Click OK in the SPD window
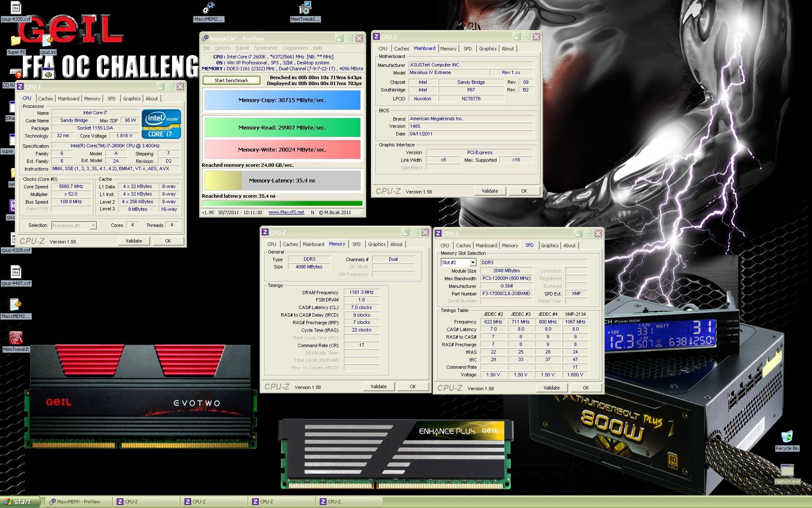Image resolution: width=812 pixels, height=508 pixels. 586,388
